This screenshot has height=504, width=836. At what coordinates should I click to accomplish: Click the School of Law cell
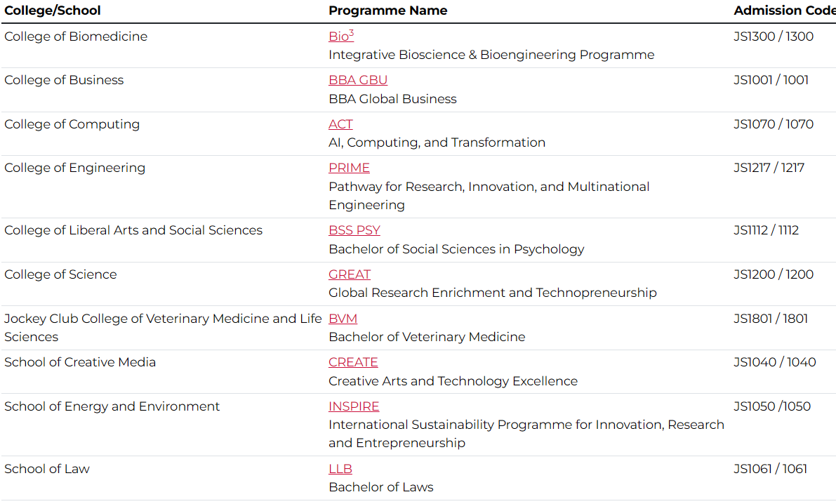point(47,469)
